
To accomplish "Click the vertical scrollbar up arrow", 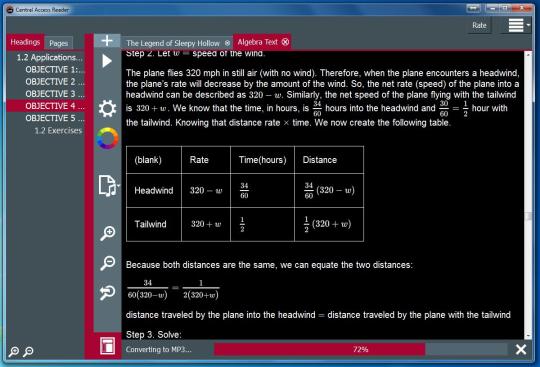I will tap(528, 54).
